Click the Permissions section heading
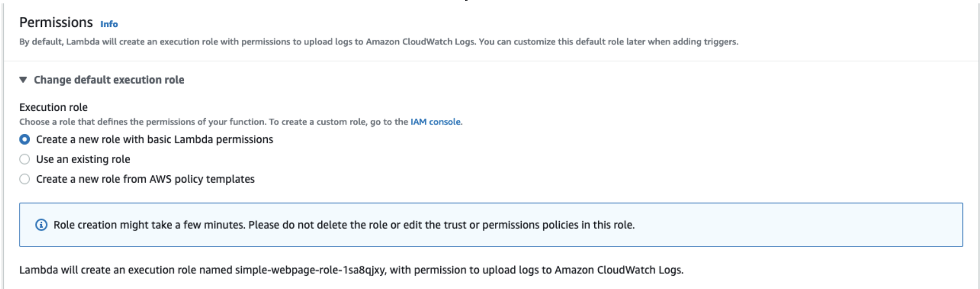Viewport: 980px width, 289px height. (x=56, y=22)
